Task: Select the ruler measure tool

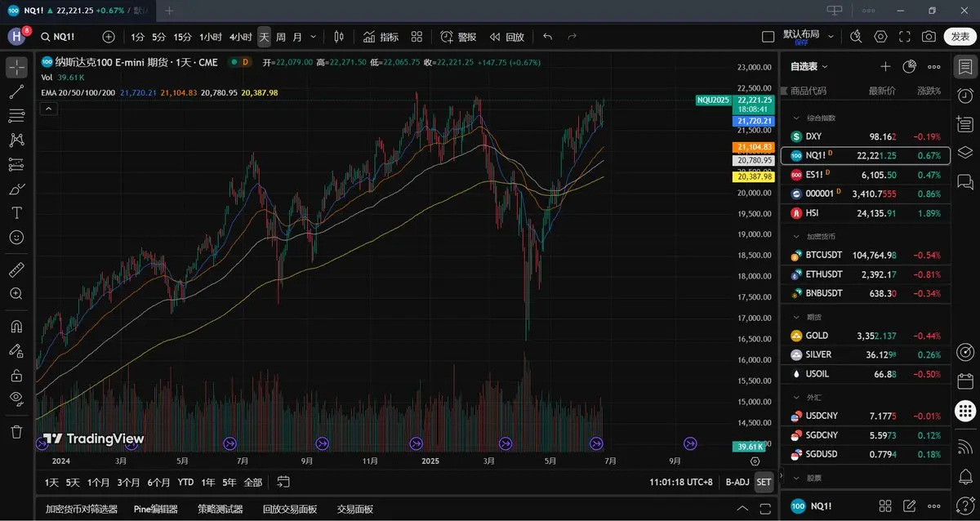Action: [16, 269]
